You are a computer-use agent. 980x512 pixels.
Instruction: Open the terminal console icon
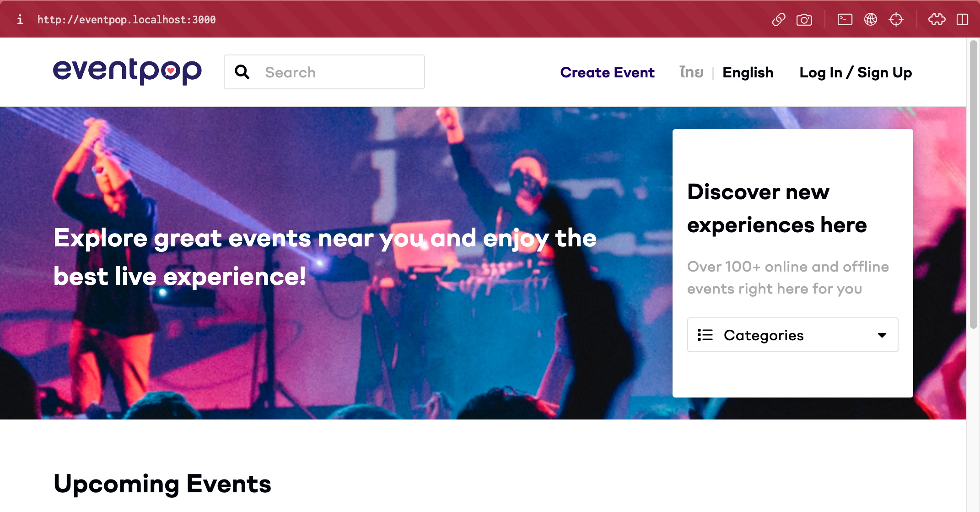[x=845, y=19]
